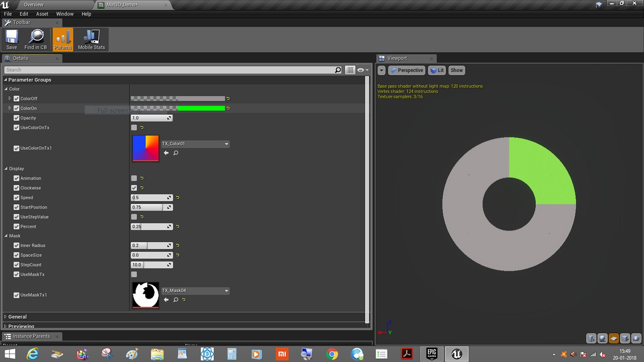Image resolution: width=644 pixels, height=362 pixels.
Task: Click the Lit view mode button
Action: coord(437,70)
